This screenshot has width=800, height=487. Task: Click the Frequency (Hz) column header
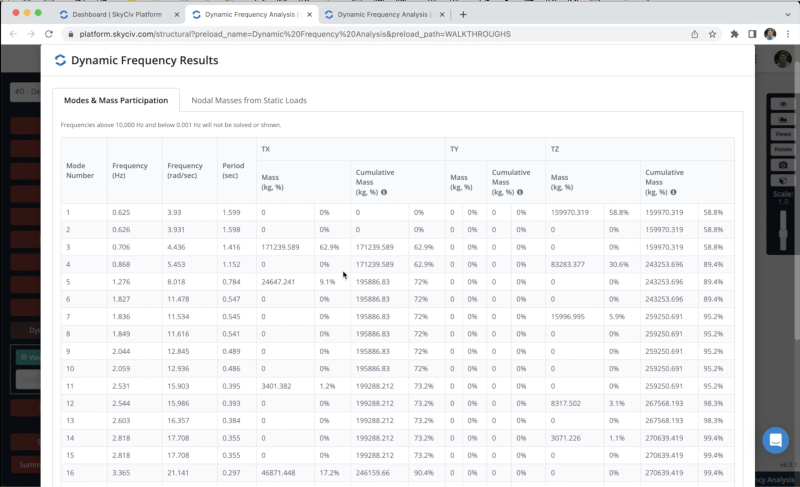135,170
